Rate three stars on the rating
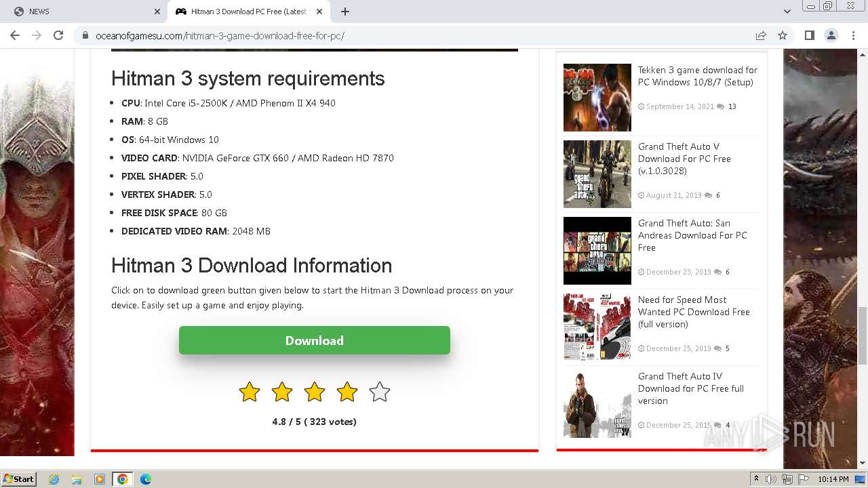This screenshot has height=488, width=868. (x=315, y=392)
